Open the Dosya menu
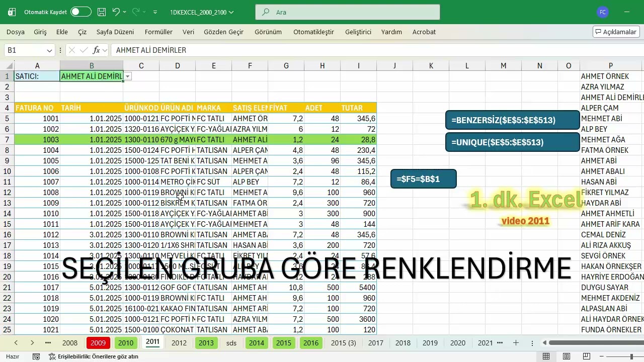 point(16,32)
